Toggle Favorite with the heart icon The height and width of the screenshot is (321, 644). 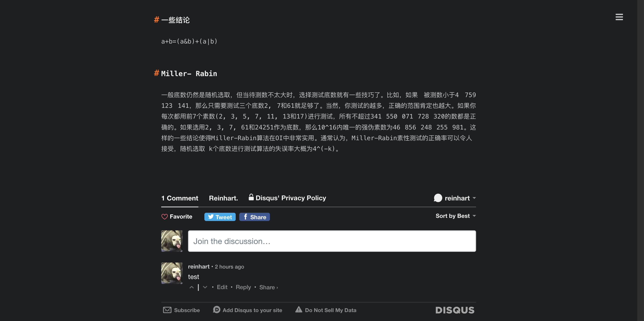tap(165, 216)
